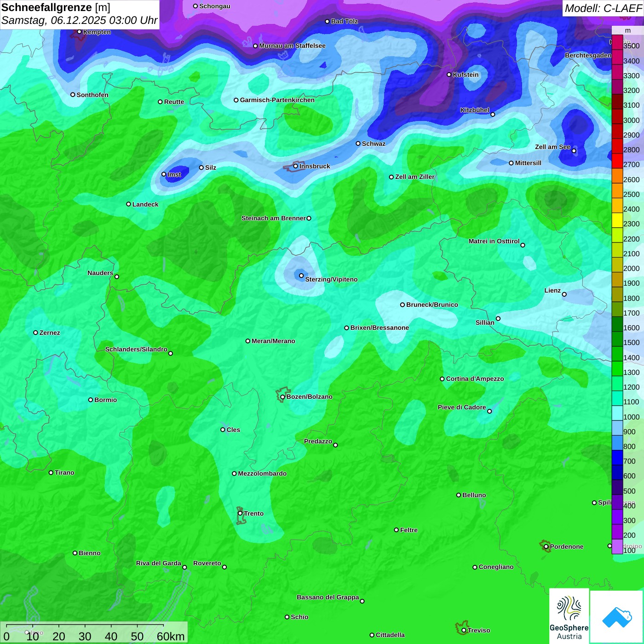
Task: Click the 'Meran/Merano' label
Action: 273,341
